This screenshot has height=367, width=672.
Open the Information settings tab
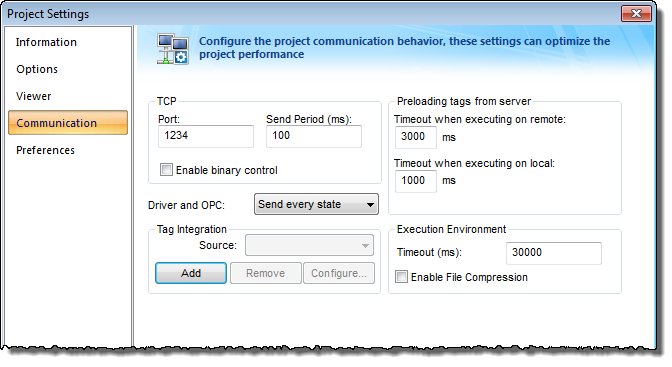[x=46, y=42]
